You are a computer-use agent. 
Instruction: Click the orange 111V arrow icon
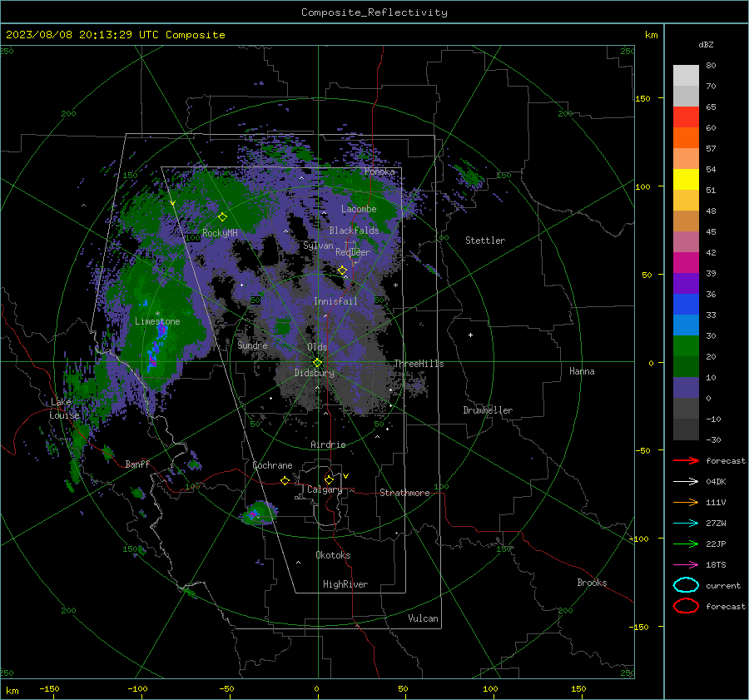click(x=686, y=502)
